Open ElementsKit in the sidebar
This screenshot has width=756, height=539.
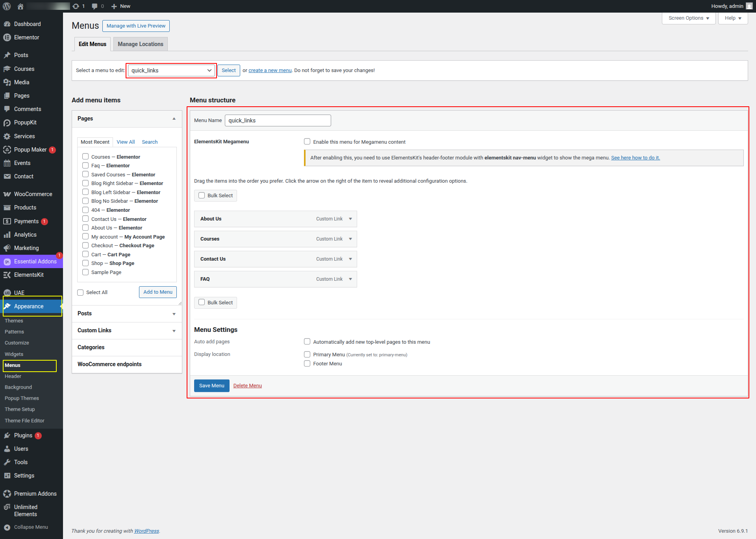29,275
